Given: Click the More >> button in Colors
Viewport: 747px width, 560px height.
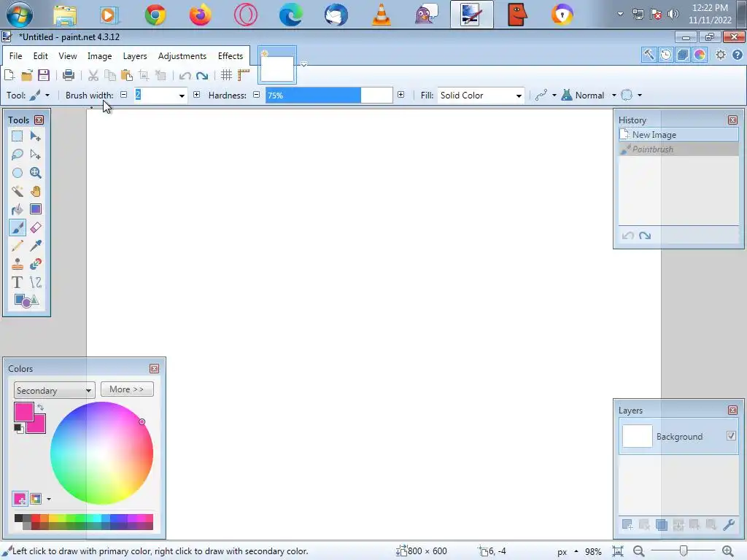Looking at the screenshot, I should (127, 389).
